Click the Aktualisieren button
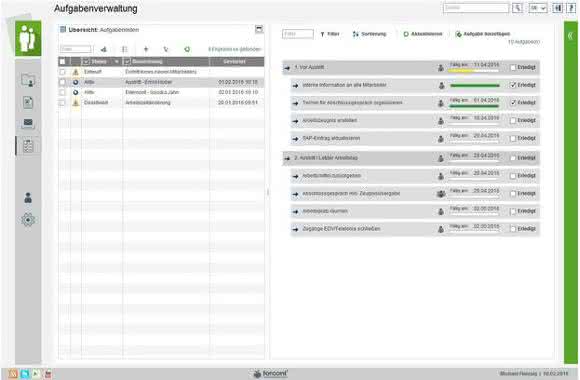This screenshot has height=380, width=580. tap(422, 34)
